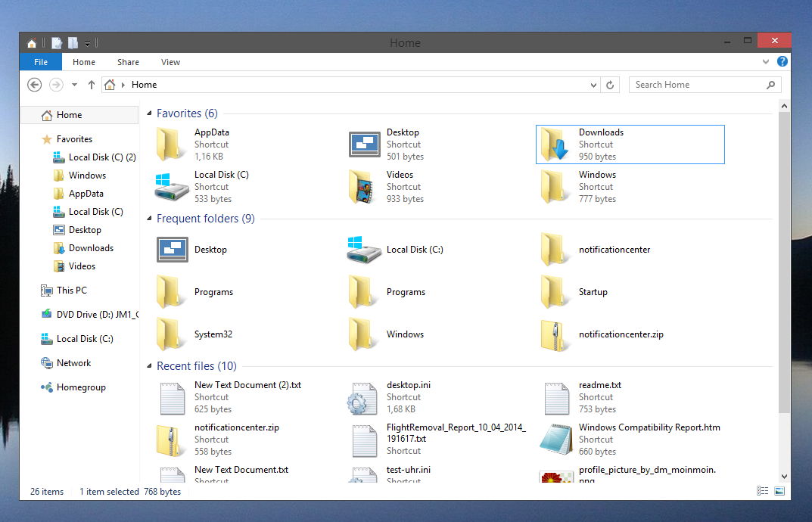This screenshot has width=812, height=522.
Task: Click the scrollbar up arrow
Action: point(784,106)
